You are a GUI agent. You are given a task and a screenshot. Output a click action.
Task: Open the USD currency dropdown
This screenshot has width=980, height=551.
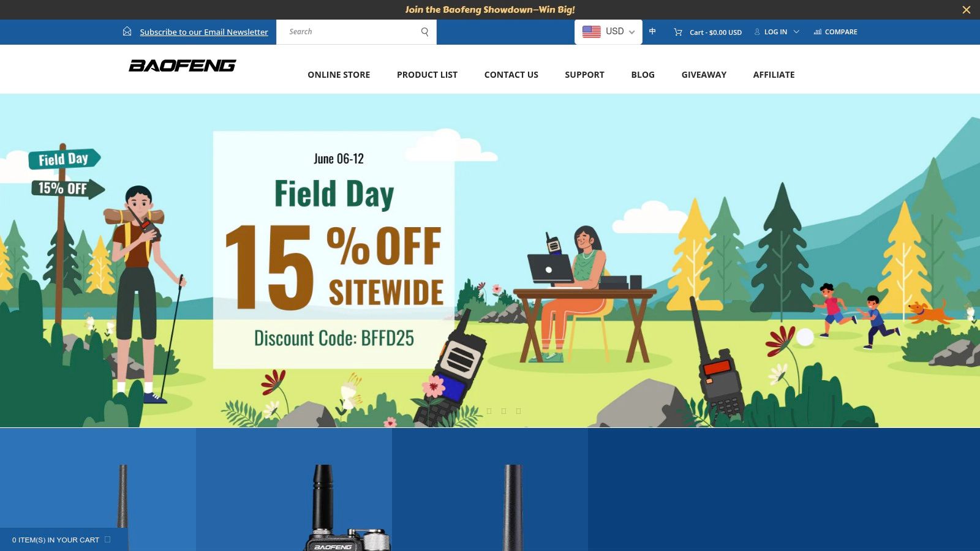(x=608, y=32)
